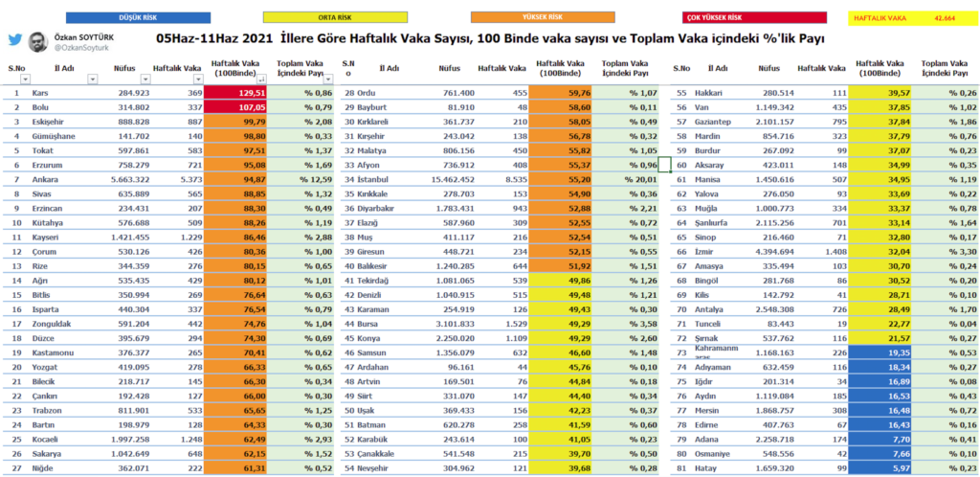
Task: Click the Twitter bird icon
Action: pyautogui.click(x=15, y=40)
